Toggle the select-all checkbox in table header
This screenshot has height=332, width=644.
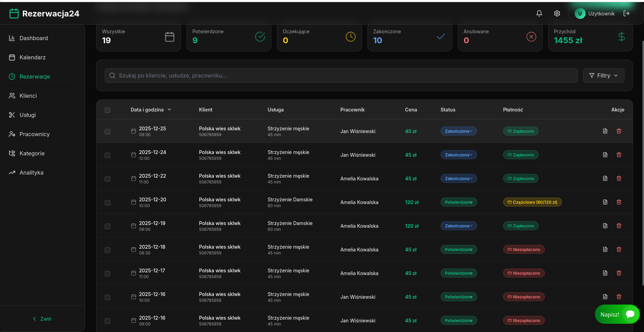point(108,110)
